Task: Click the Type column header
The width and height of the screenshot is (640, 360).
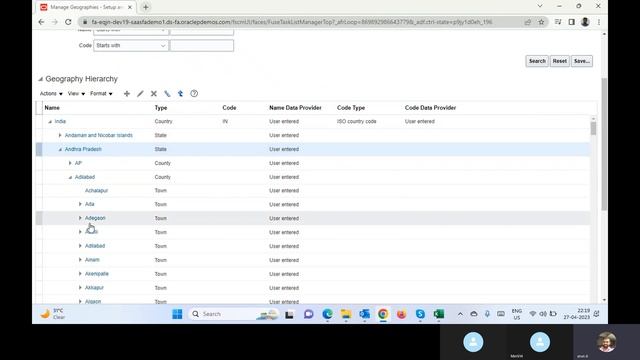Action: (x=161, y=108)
